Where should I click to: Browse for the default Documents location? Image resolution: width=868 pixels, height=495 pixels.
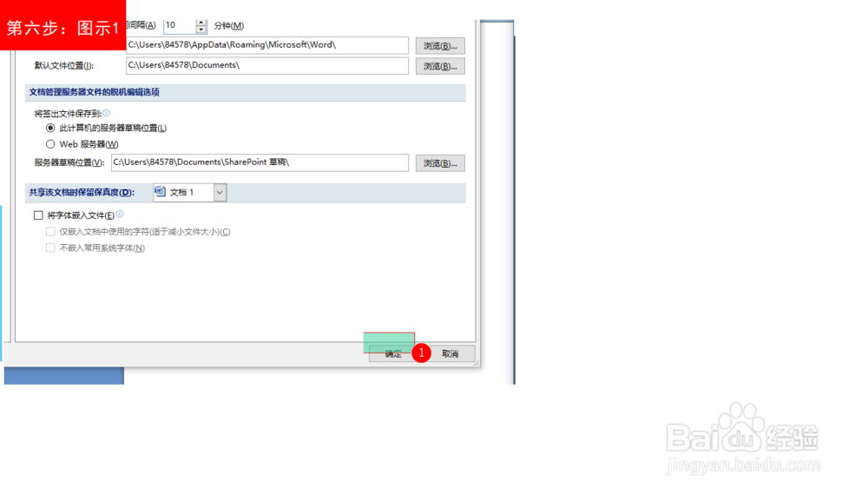point(440,66)
